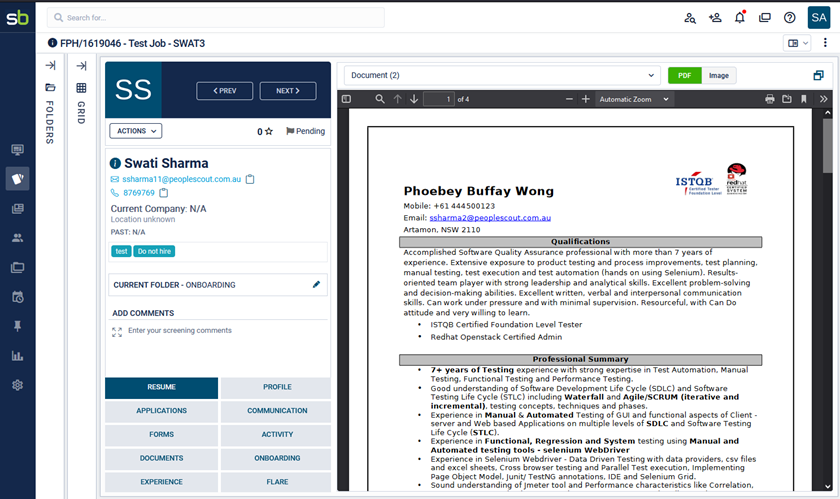Screen dimensions: 840x499
Task: Go to next PDF page arrow
Action: point(414,99)
